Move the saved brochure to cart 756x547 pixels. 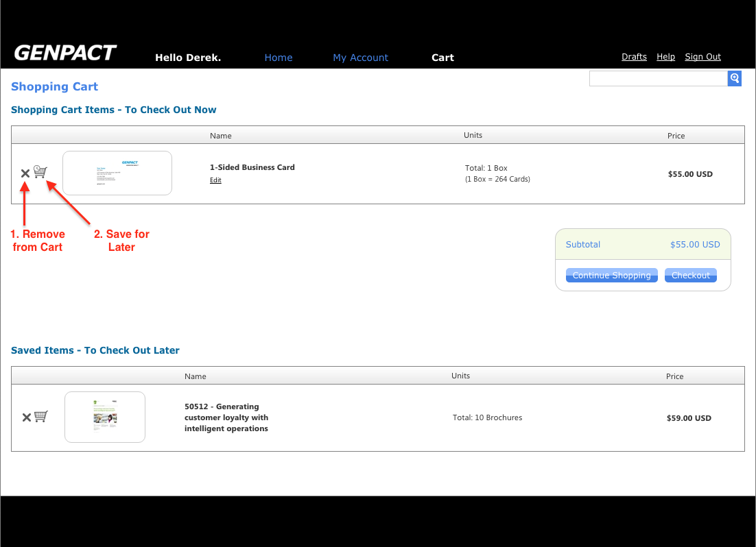pos(41,416)
